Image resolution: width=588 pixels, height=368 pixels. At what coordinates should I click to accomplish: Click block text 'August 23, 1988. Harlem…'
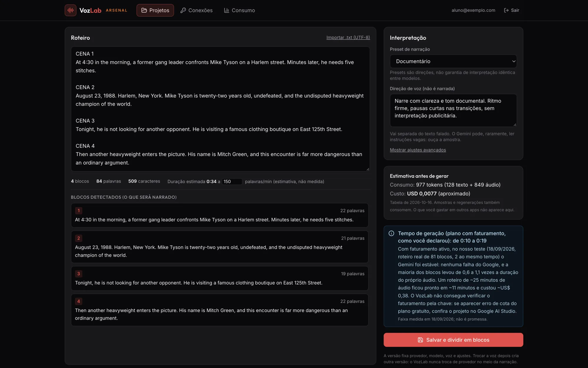[208, 251]
